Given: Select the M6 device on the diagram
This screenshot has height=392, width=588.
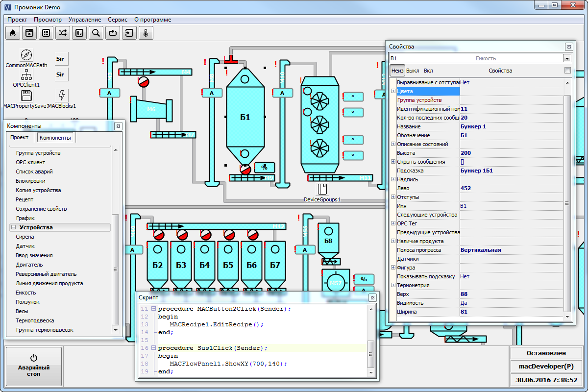Looking at the screenshot, I should click(152, 109).
